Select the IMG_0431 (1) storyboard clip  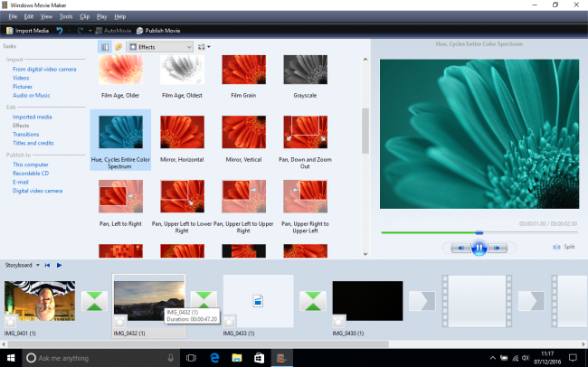click(x=40, y=301)
